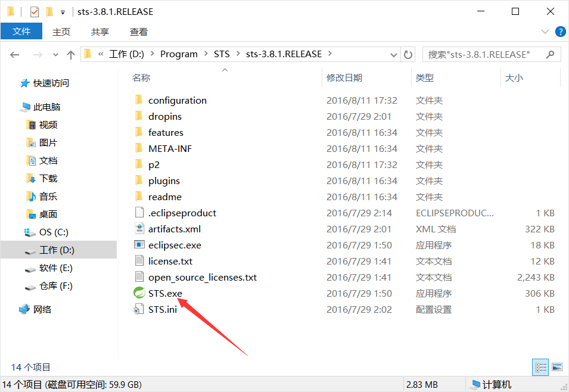Click the configuration folder icon

(139, 100)
